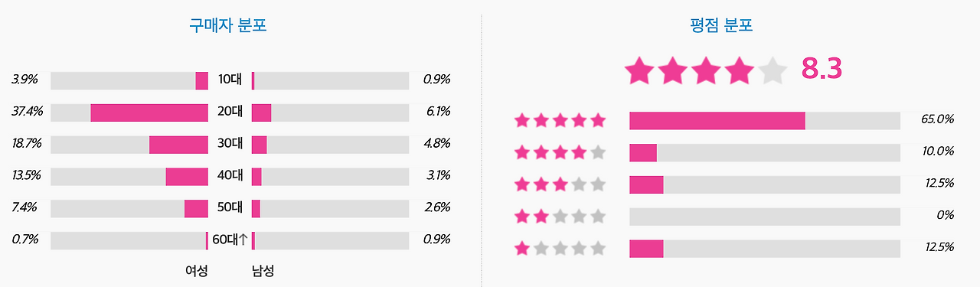This screenshot has width=980, height=287.
Task: Click the two-star rating row icons
Action: pyautogui.click(x=560, y=217)
